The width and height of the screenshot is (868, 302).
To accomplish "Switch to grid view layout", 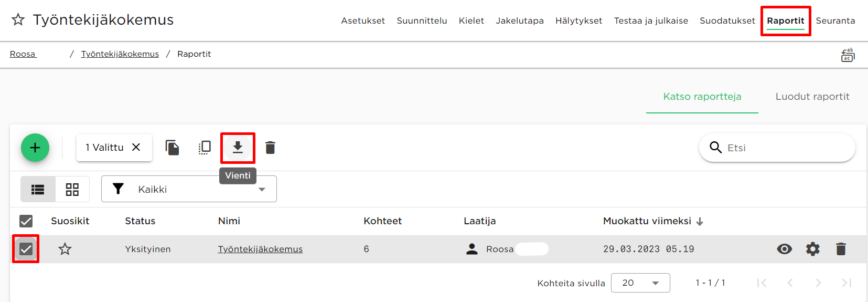I will point(72,190).
